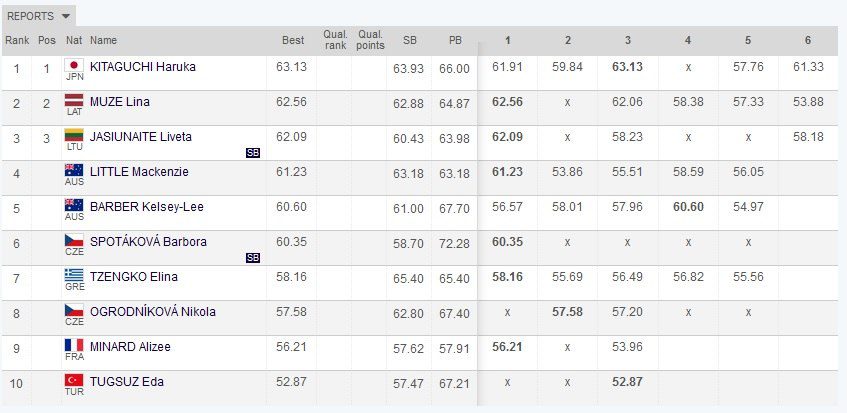Open the REPORTS dropdown menu
The image size is (847, 413).
[x=38, y=16]
